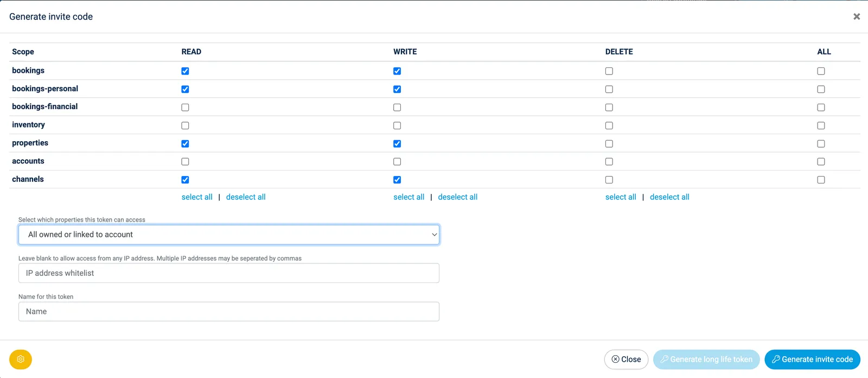868x378 pixels.
Task: Enable DELETE for properties scope
Action: (x=609, y=144)
